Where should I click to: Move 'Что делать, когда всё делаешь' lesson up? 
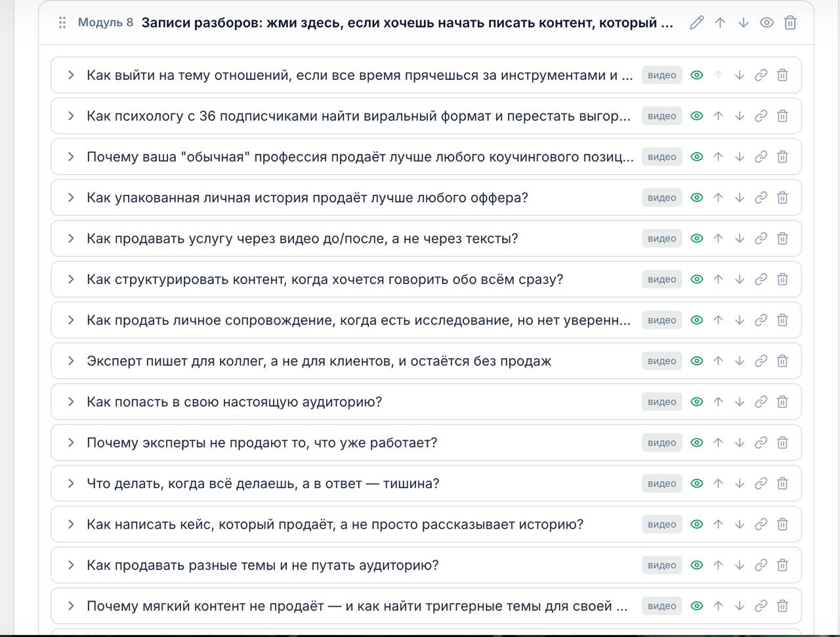[x=718, y=483]
